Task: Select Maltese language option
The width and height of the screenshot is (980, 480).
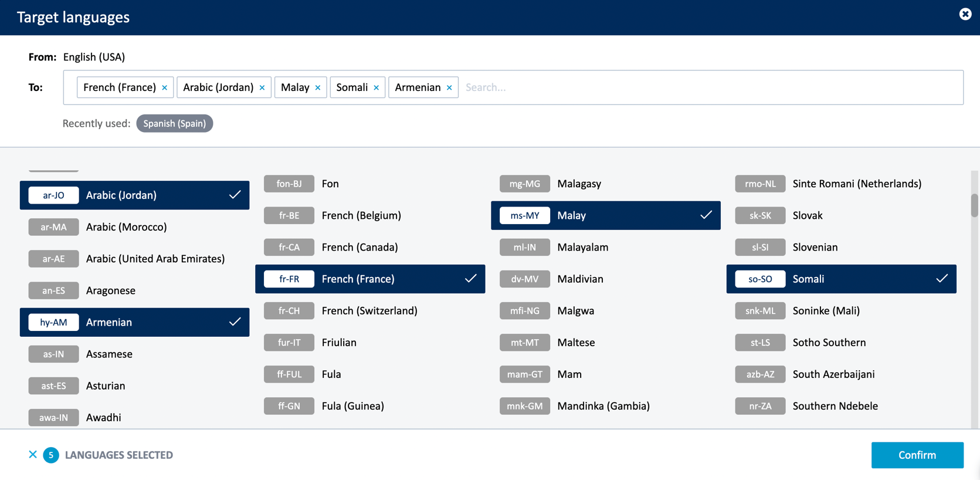Action: coord(605,342)
